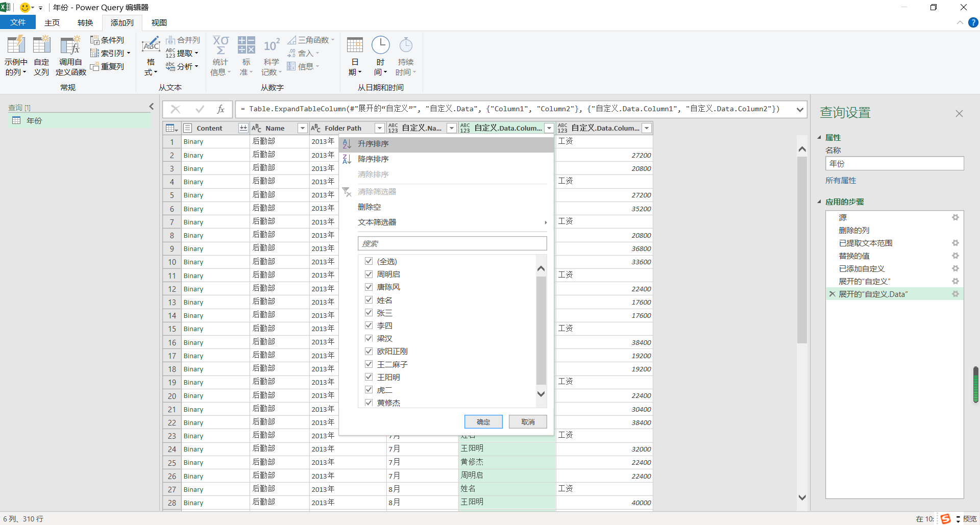980x525 pixels.
Task: Click the query 名称 field containing 年份
Action: pos(894,163)
